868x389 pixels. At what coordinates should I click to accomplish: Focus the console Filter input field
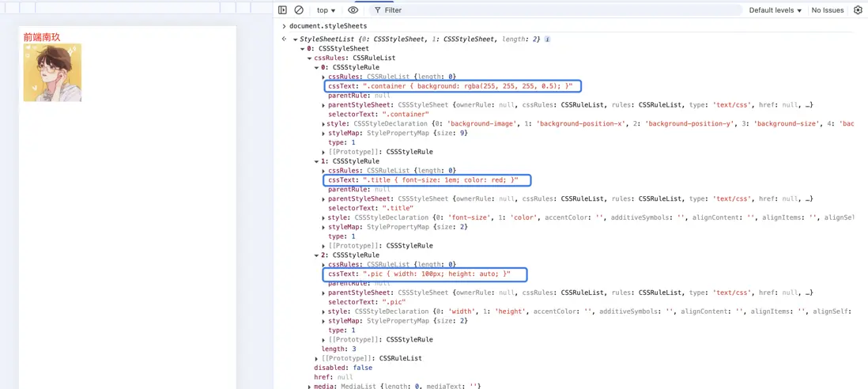556,10
